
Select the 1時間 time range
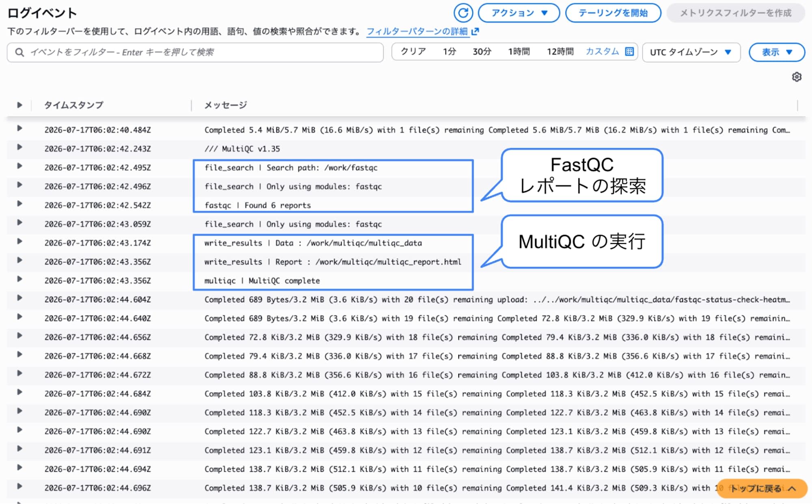click(x=519, y=52)
